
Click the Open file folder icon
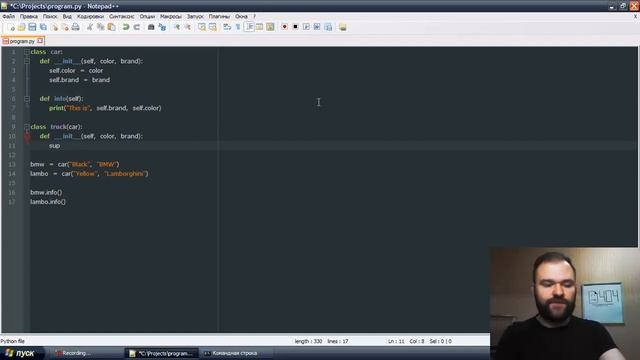[21, 27]
